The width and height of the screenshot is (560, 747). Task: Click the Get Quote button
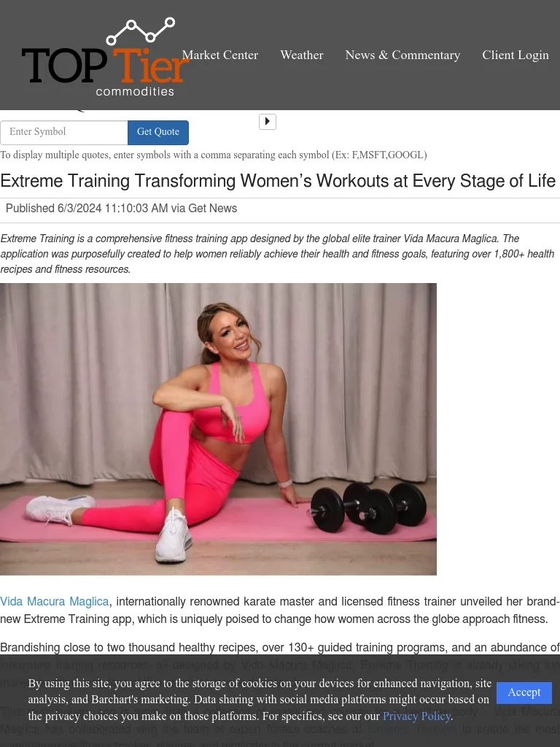coord(158,133)
